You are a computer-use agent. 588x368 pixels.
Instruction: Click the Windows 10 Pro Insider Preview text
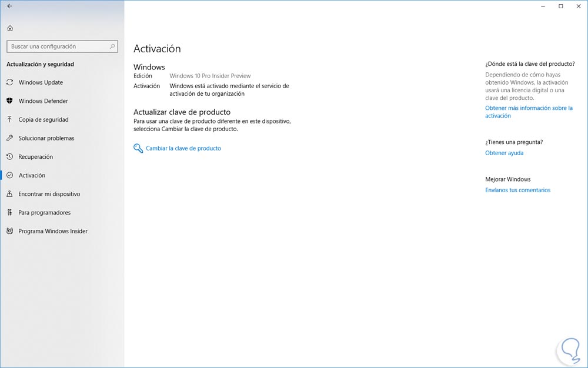pyautogui.click(x=210, y=76)
